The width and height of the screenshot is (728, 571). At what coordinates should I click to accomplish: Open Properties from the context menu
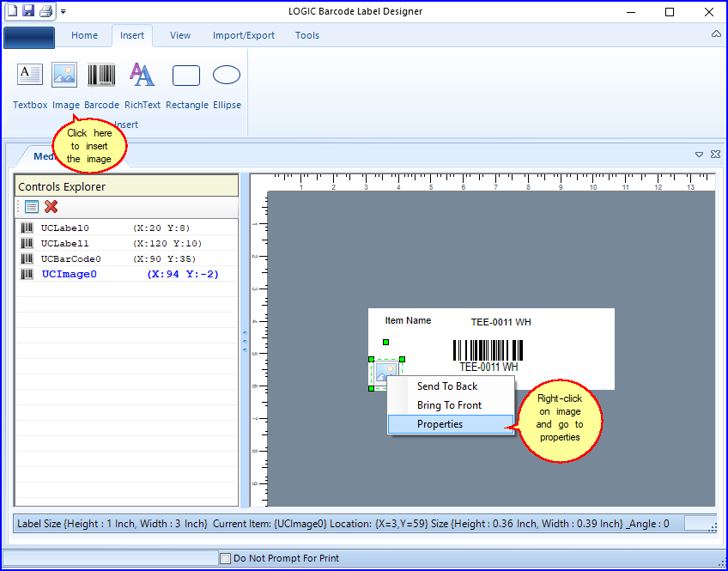tap(451, 424)
